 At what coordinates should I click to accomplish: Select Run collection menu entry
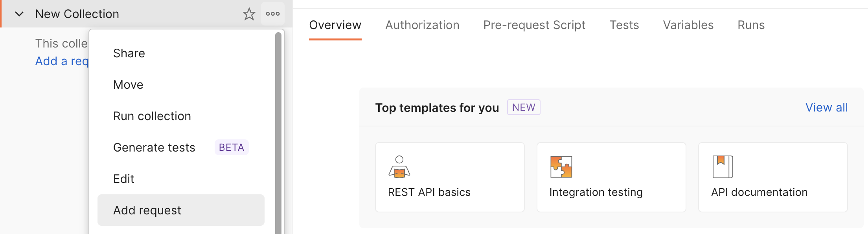tap(181, 116)
